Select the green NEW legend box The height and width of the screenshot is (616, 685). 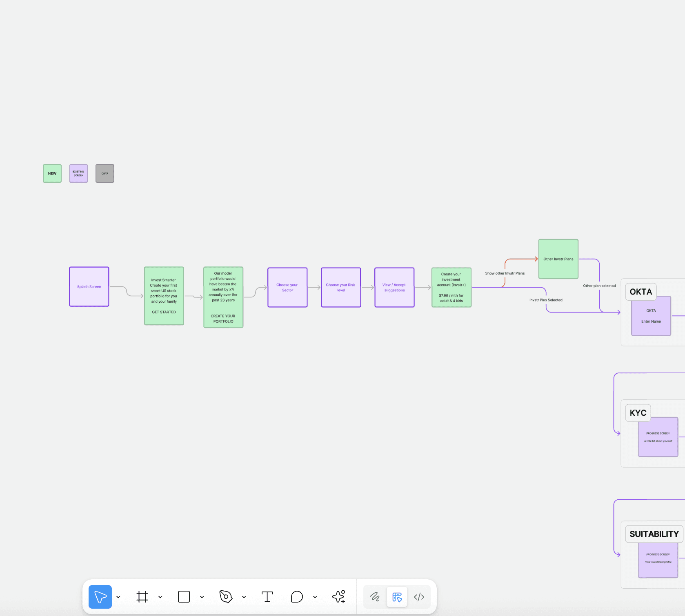pyautogui.click(x=52, y=173)
